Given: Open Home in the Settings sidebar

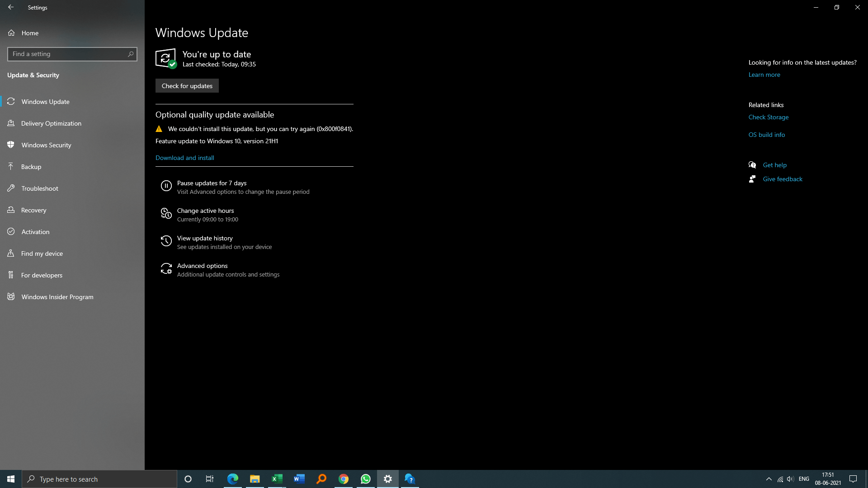Looking at the screenshot, I should (x=72, y=33).
